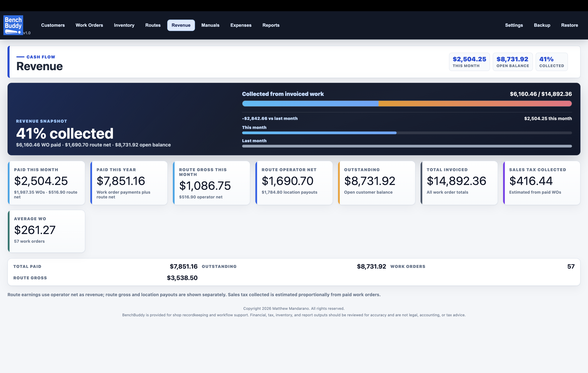Image resolution: width=588 pixels, height=373 pixels.
Task: Click the route earnings explanatory note
Action: pyautogui.click(x=194, y=294)
